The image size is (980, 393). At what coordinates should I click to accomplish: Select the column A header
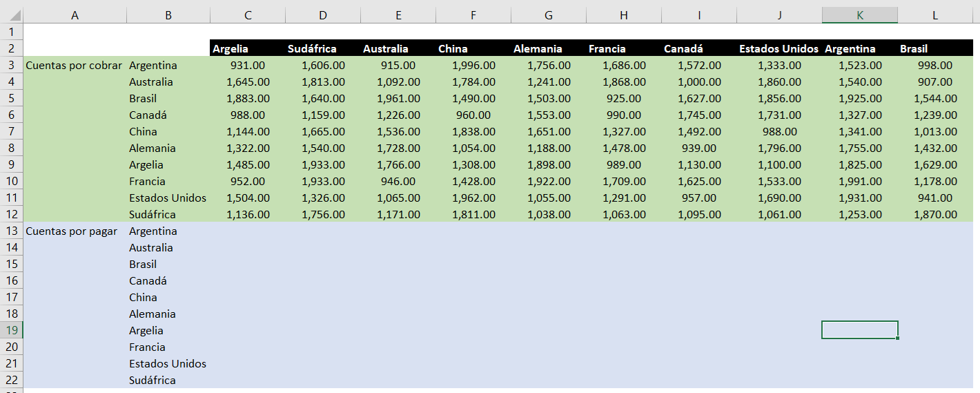(x=75, y=15)
